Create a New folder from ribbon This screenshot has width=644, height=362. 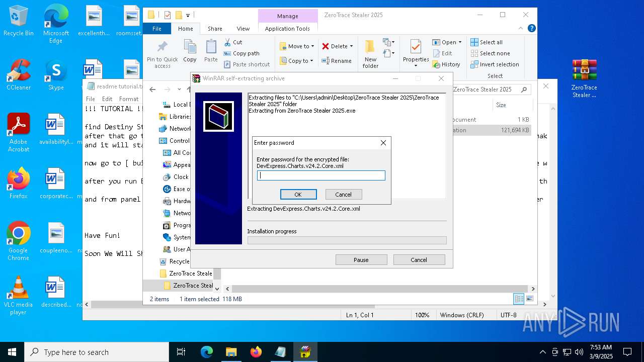click(x=370, y=54)
